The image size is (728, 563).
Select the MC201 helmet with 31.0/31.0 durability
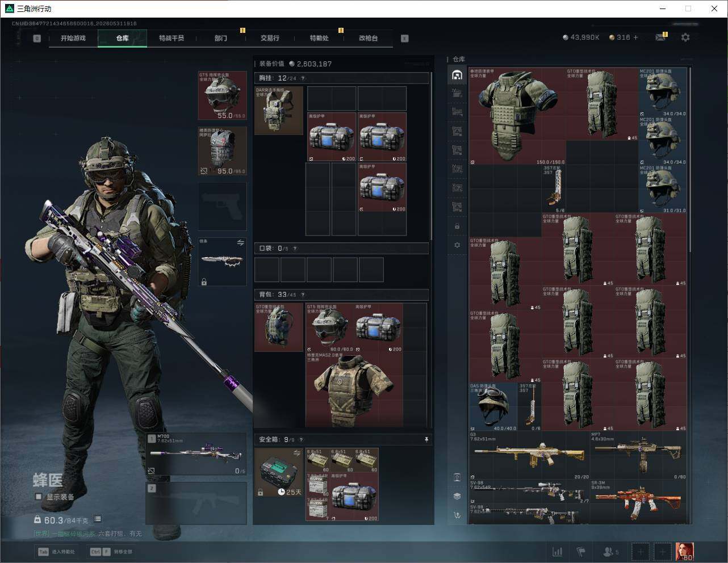pos(663,189)
